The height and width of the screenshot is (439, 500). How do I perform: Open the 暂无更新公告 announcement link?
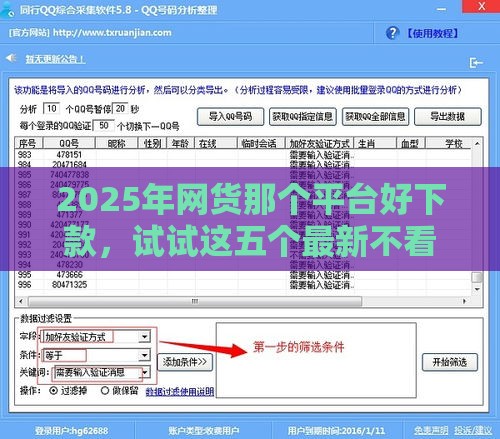(x=55, y=59)
